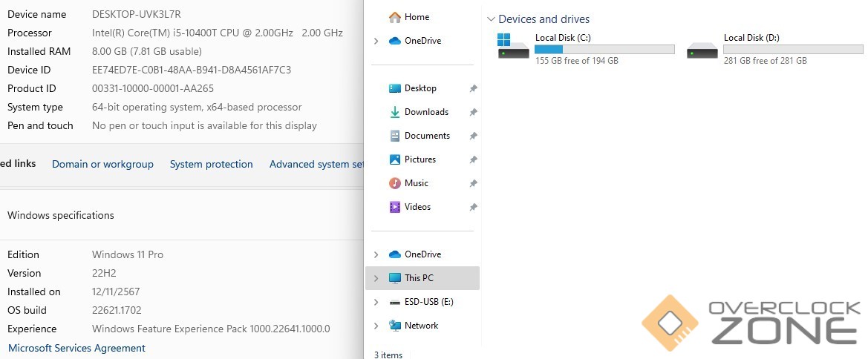Click the This PC monitor icon

pyautogui.click(x=395, y=278)
